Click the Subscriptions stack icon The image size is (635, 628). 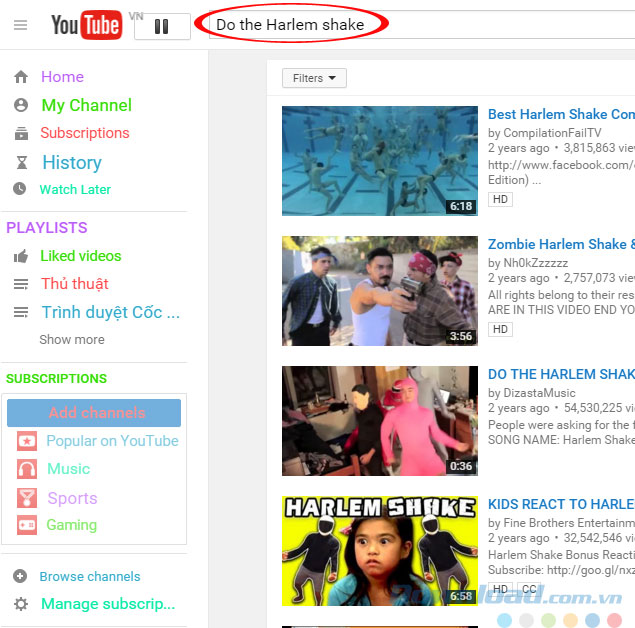click(21, 133)
